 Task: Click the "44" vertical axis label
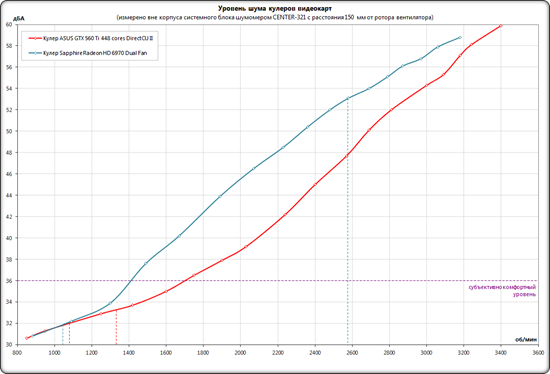(9, 195)
